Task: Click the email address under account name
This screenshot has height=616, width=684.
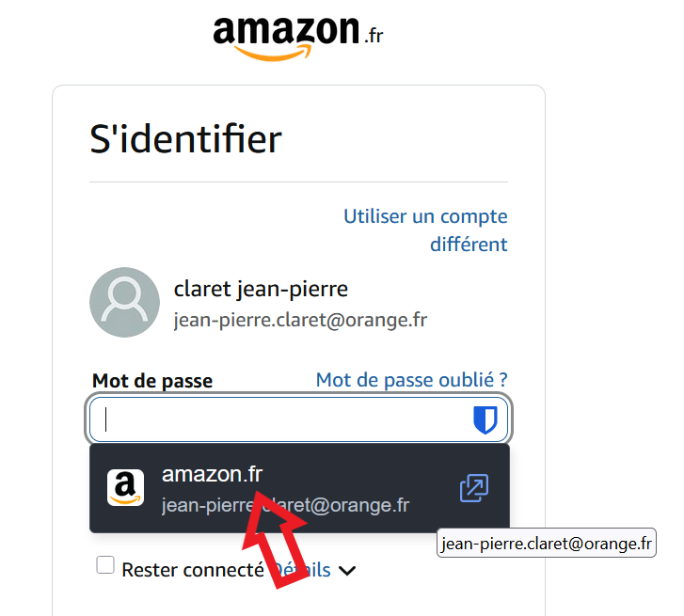Action: pos(300,320)
